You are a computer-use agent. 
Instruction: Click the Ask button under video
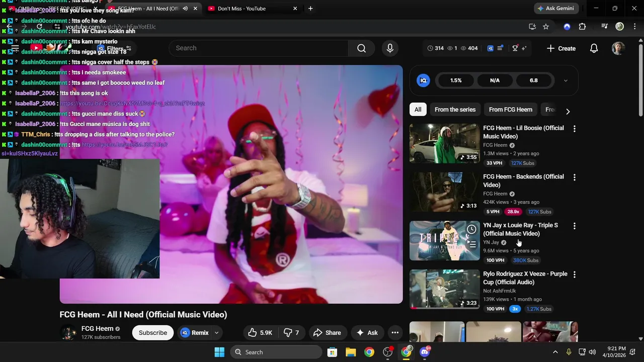367,333
